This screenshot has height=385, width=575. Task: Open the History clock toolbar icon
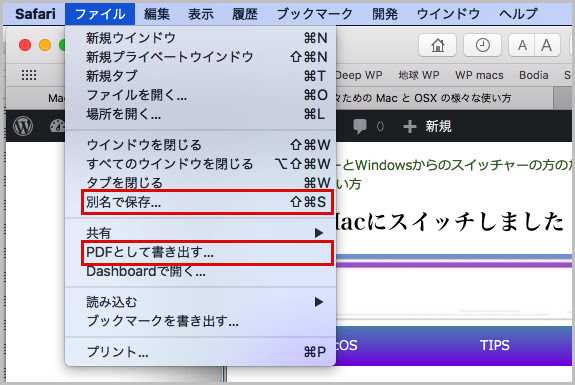click(x=482, y=45)
